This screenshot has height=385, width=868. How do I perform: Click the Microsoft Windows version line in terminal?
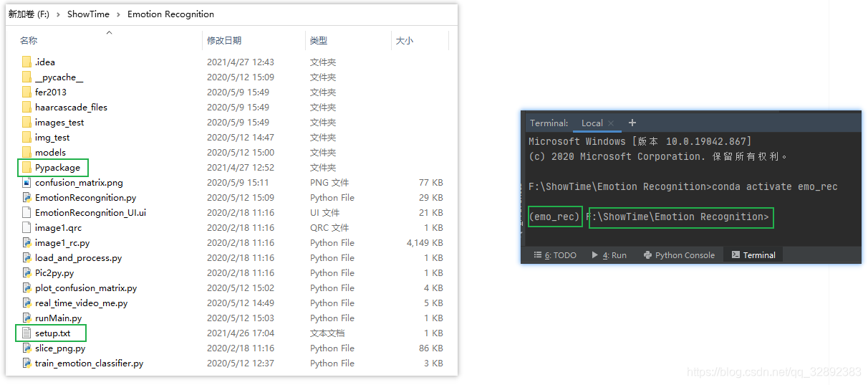pos(640,142)
